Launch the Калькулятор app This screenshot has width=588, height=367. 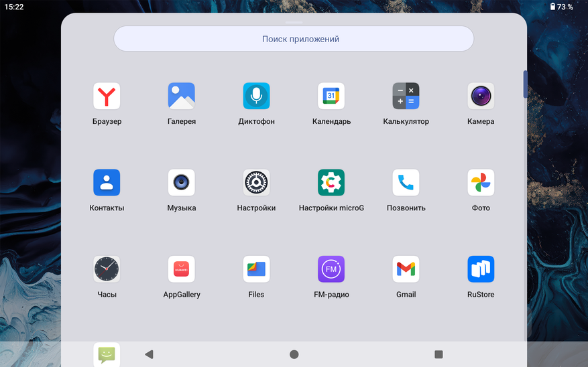click(x=406, y=96)
